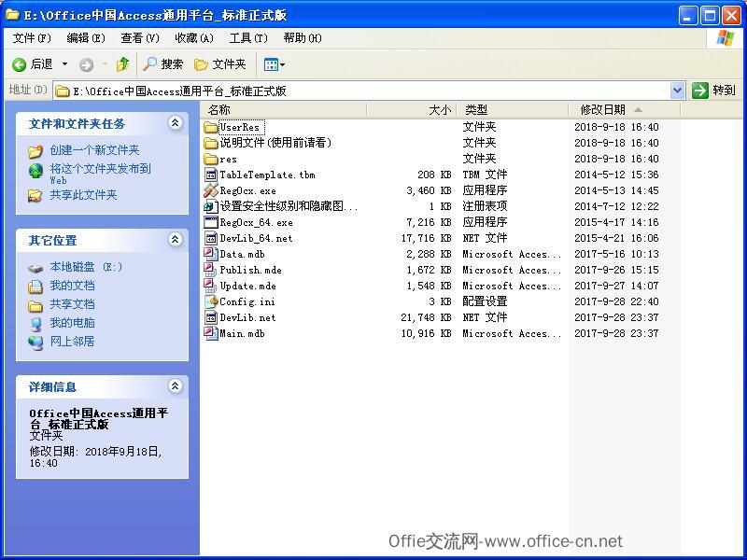
Task: Click the new folder task icon
Action: [x=35, y=151]
